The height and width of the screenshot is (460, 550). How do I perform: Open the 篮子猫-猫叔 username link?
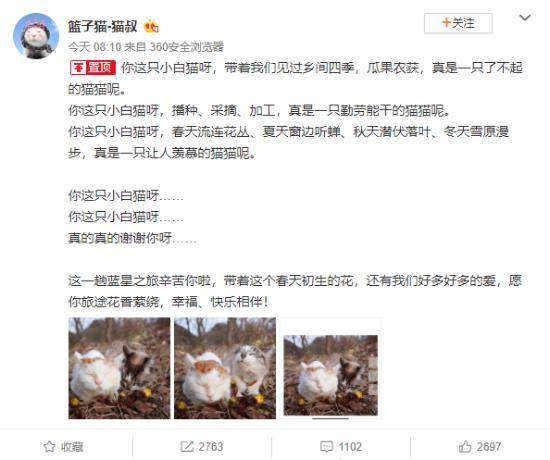point(102,26)
